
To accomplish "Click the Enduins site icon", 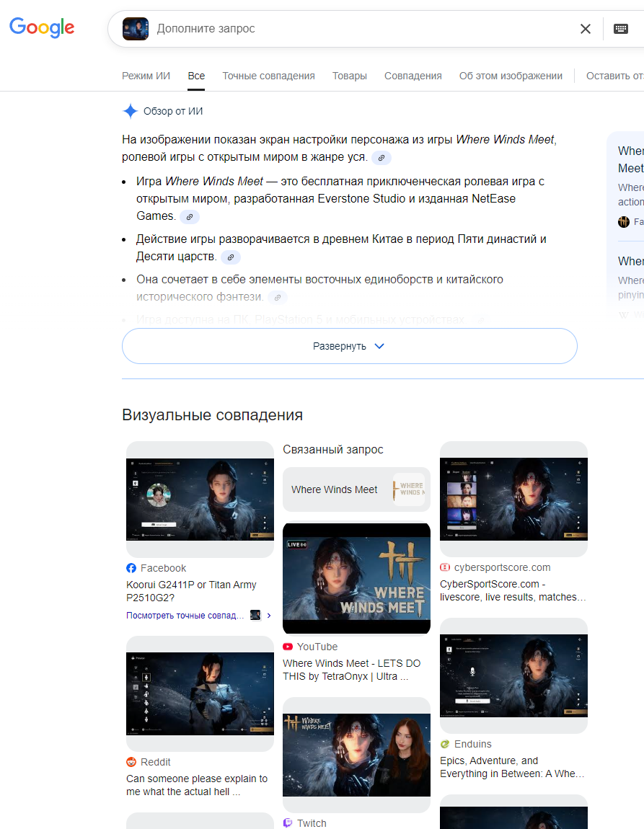I will click(445, 744).
